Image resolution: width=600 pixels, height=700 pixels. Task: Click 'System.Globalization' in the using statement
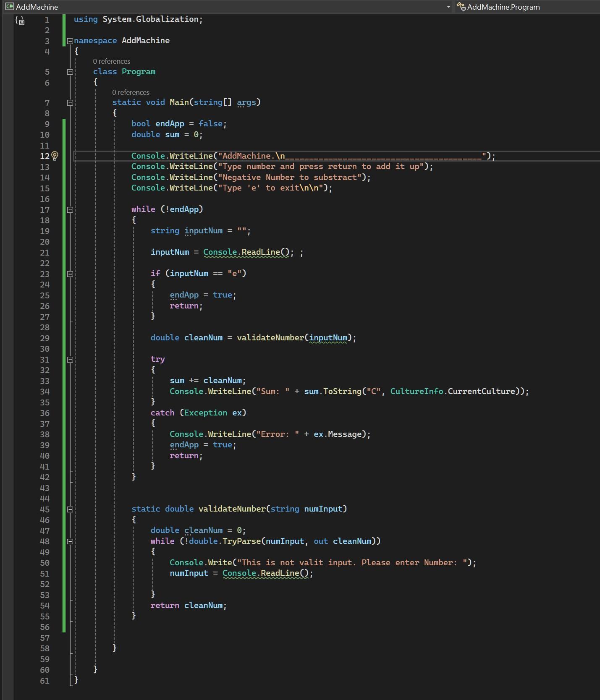(150, 19)
